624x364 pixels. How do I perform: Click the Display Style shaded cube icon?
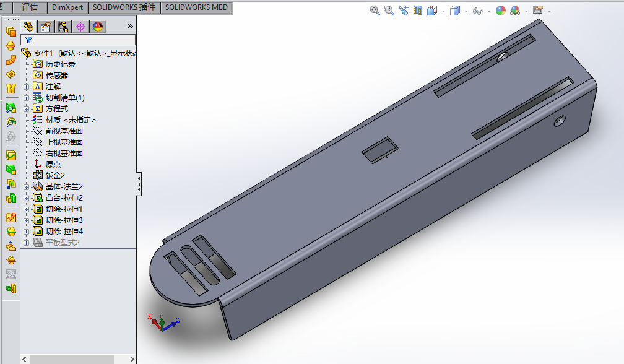[455, 11]
